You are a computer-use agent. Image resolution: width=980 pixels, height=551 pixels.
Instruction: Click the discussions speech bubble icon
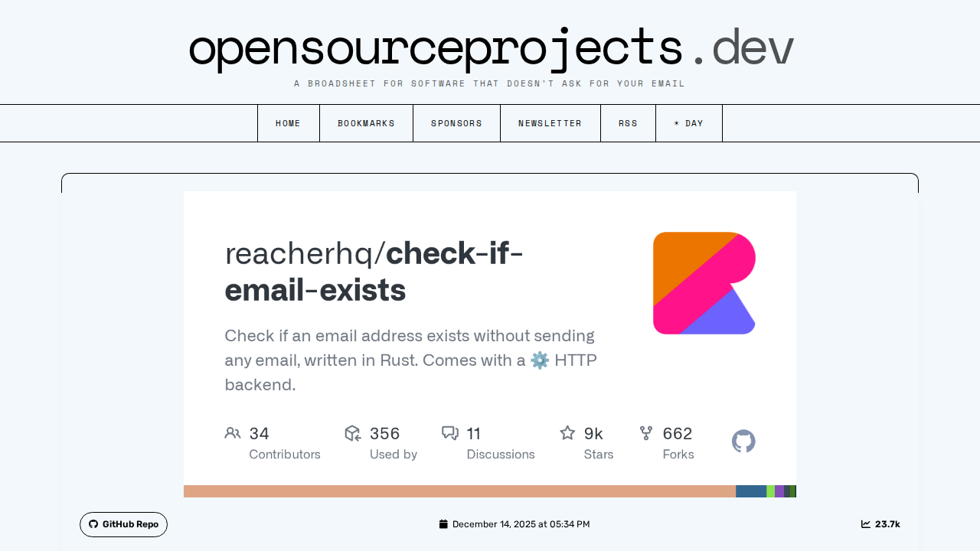(x=450, y=433)
